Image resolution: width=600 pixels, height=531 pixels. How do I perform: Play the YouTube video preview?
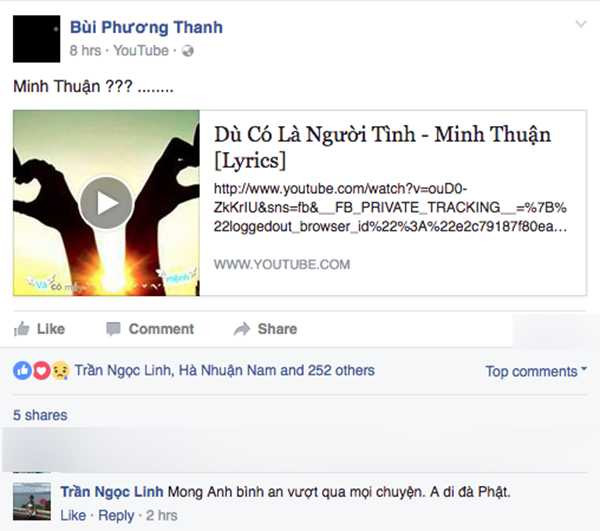(106, 203)
